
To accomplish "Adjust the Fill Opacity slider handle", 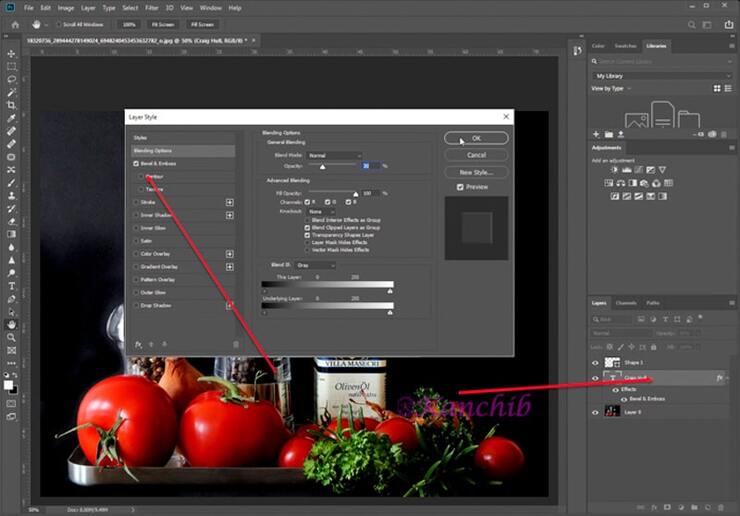I will click(x=355, y=193).
